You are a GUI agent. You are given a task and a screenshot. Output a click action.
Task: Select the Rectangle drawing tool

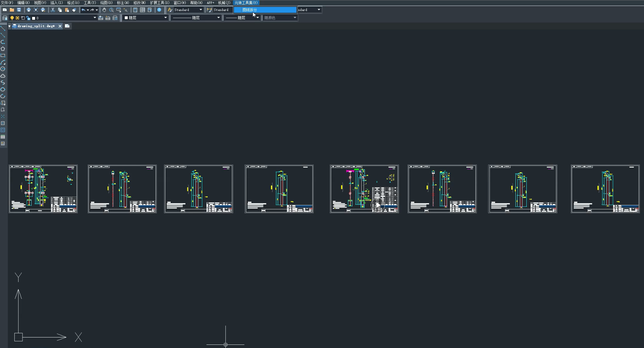click(x=3, y=55)
